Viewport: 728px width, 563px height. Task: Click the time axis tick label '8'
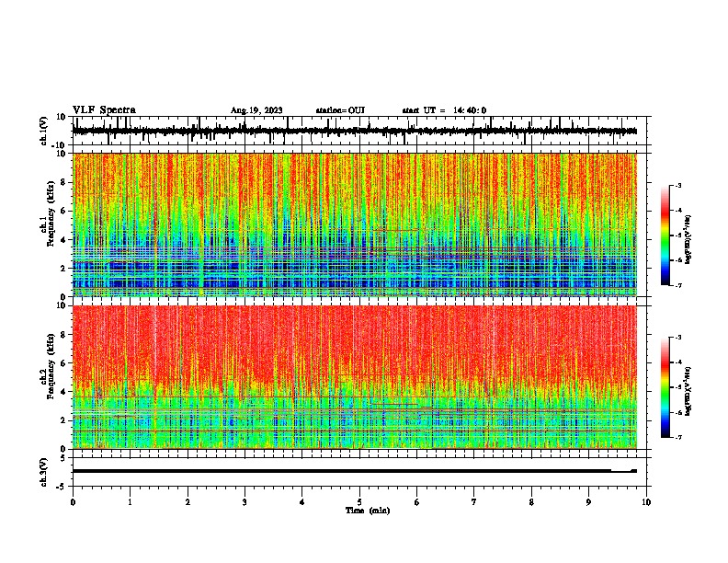[x=531, y=502]
